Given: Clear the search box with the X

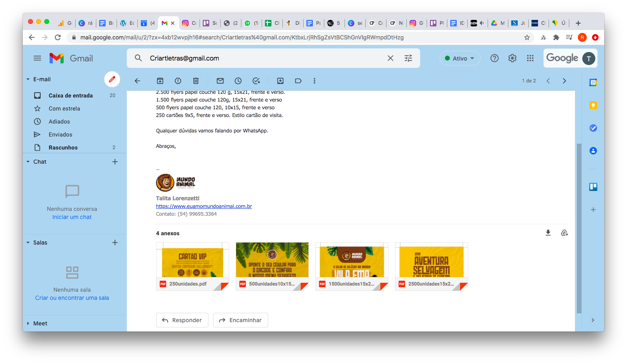Looking at the screenshot, I should 391,58.
